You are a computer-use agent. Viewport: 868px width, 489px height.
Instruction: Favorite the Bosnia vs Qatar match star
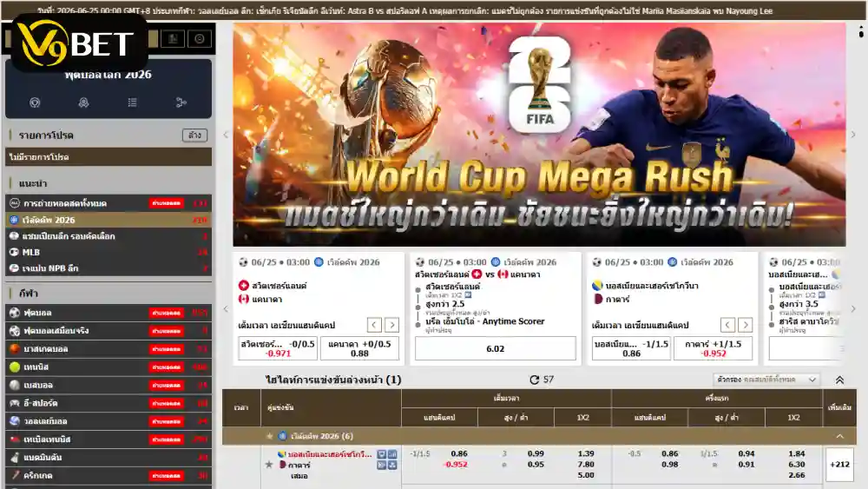coord(269,465)
